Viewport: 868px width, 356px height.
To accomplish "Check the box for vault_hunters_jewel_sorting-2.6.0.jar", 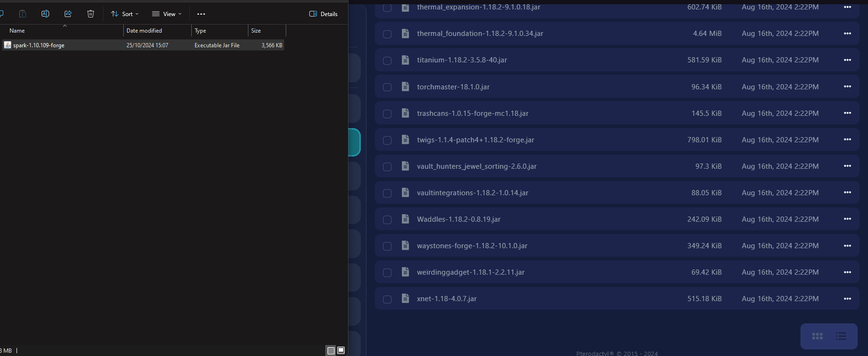I will click(387, 167).
